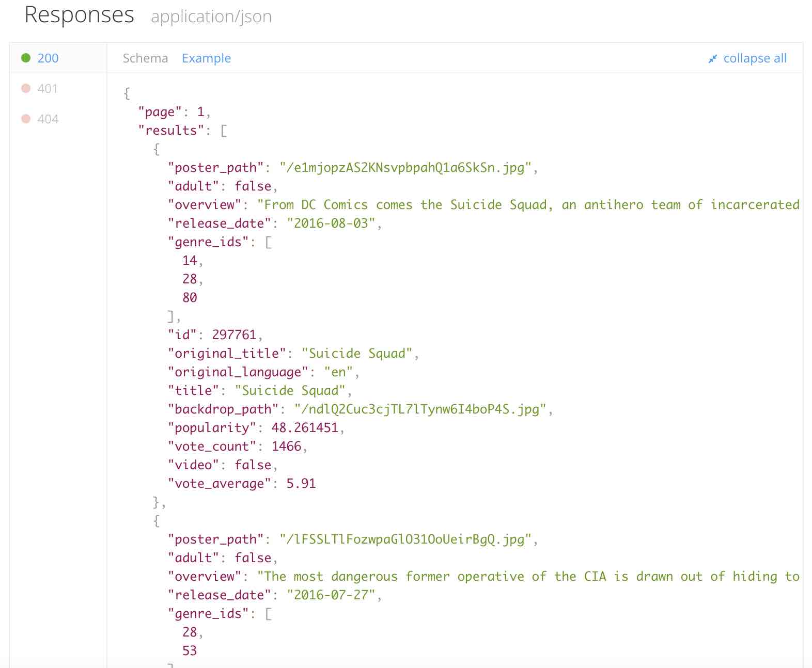Click the release_date value "2016-08-03"
Image resolution: width=812 pixels, height=668 pixels.
tap(331, 224)
